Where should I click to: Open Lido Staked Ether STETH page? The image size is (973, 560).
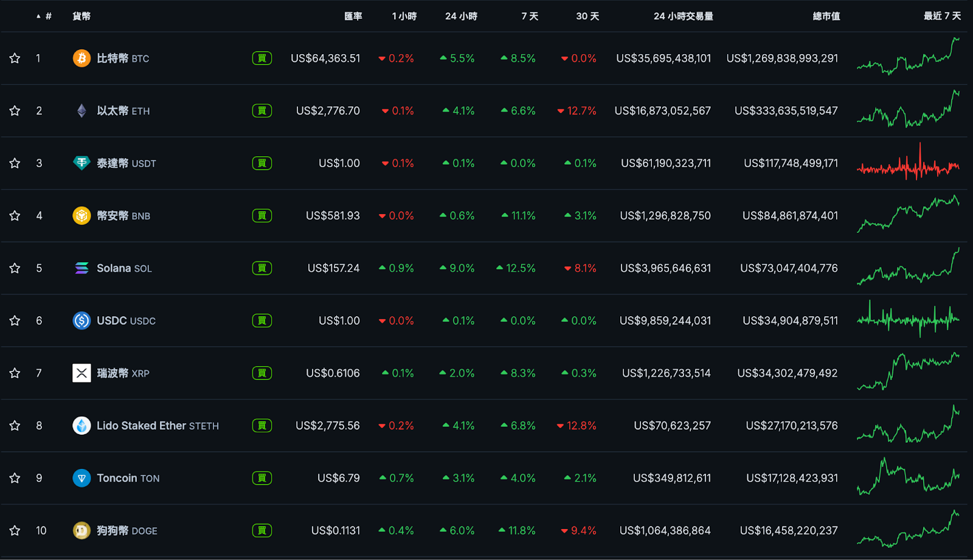click(x=158, y=426)
